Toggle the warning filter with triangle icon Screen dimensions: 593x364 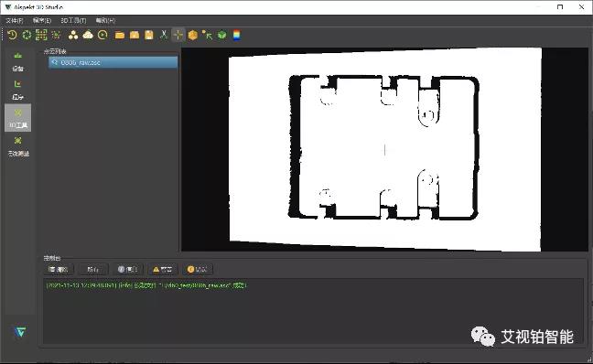[x=163, y=269]
